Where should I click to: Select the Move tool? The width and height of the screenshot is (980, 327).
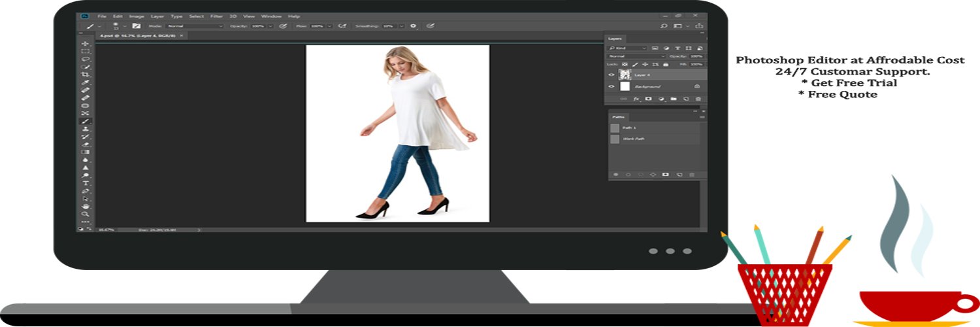(85, 43)
